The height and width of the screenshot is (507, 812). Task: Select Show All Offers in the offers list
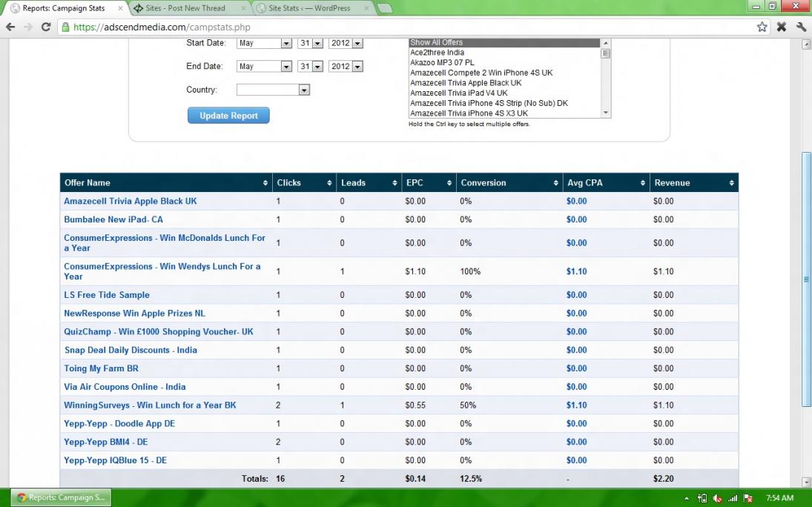coord(504,42)
